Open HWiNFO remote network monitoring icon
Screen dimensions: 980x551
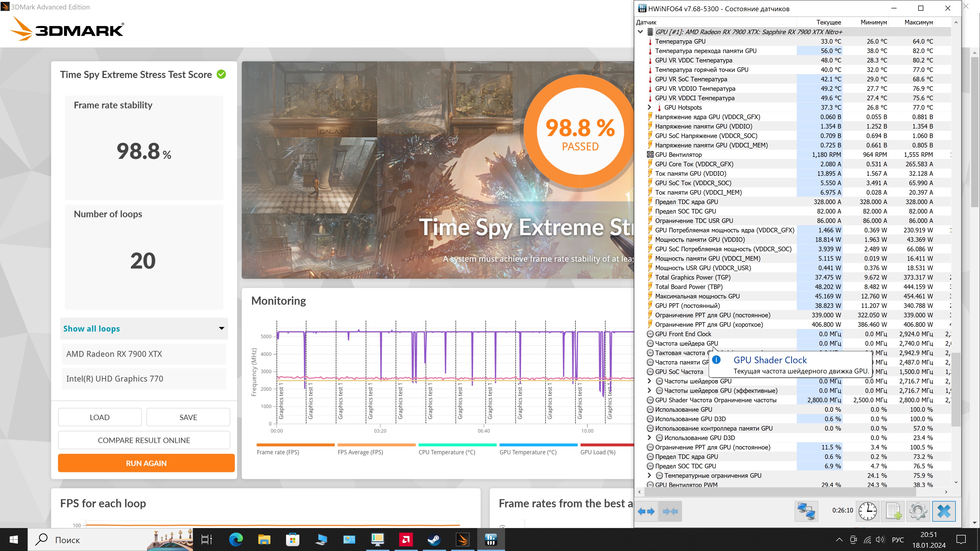coord(806,511)
